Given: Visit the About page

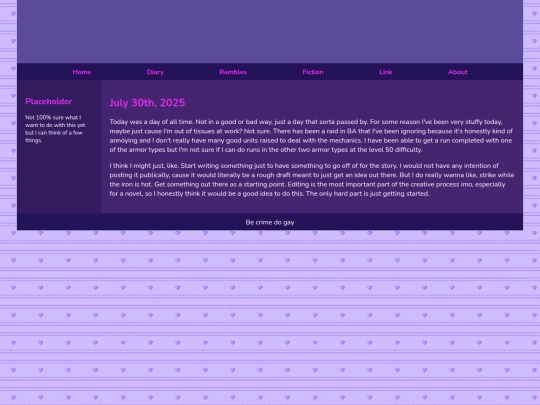Looking at the screenshot, I should [x=458, y=72].
